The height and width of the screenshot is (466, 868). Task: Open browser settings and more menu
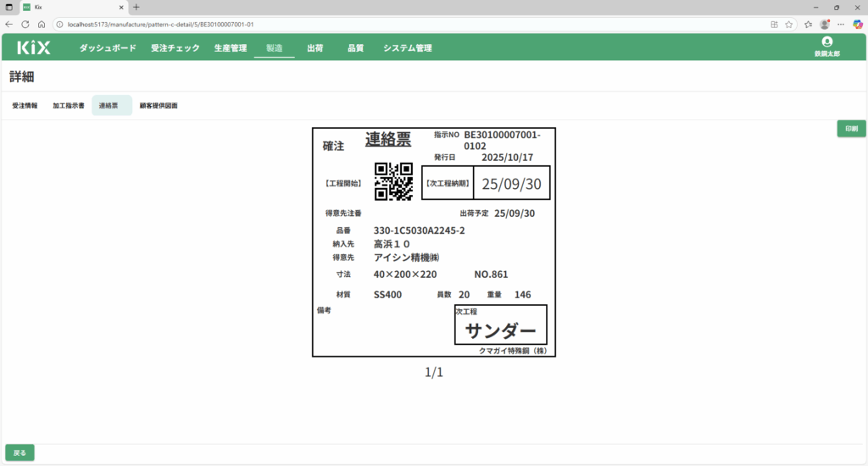tap(840, 24)
